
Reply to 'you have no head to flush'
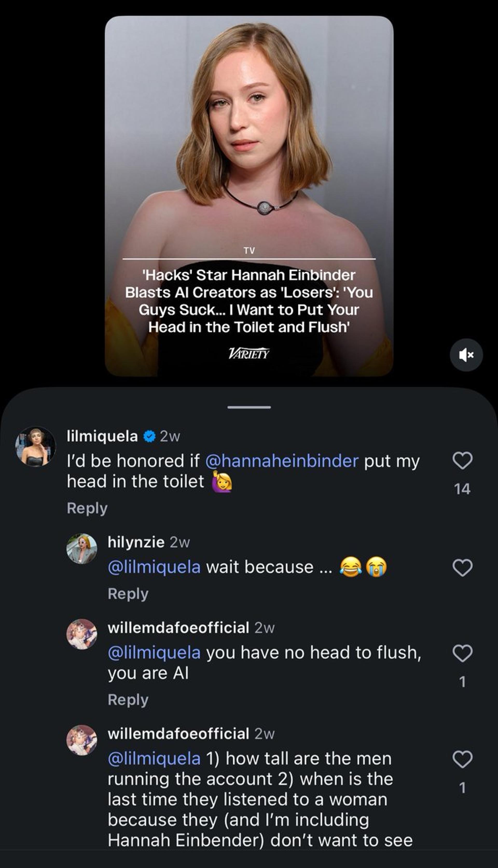128,699
